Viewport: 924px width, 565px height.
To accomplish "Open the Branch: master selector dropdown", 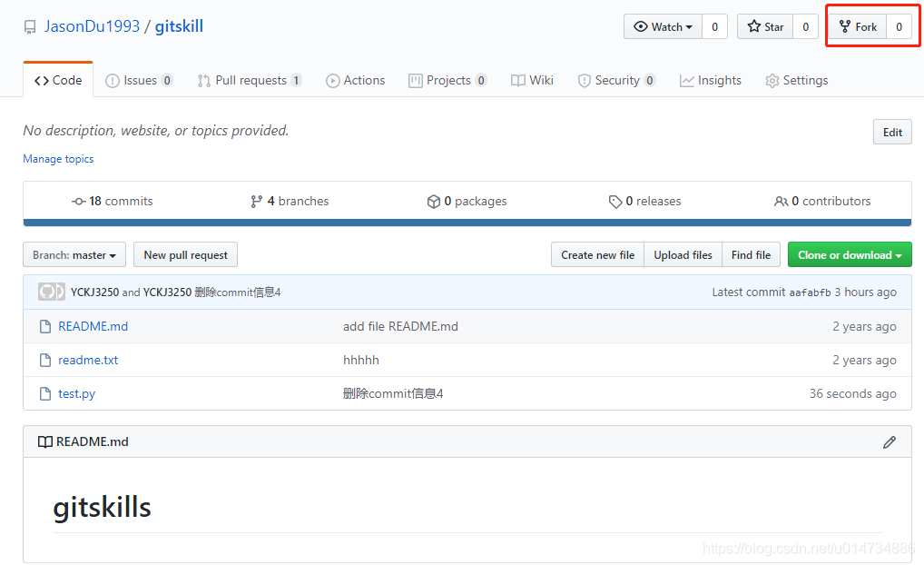I will (74, 254).
